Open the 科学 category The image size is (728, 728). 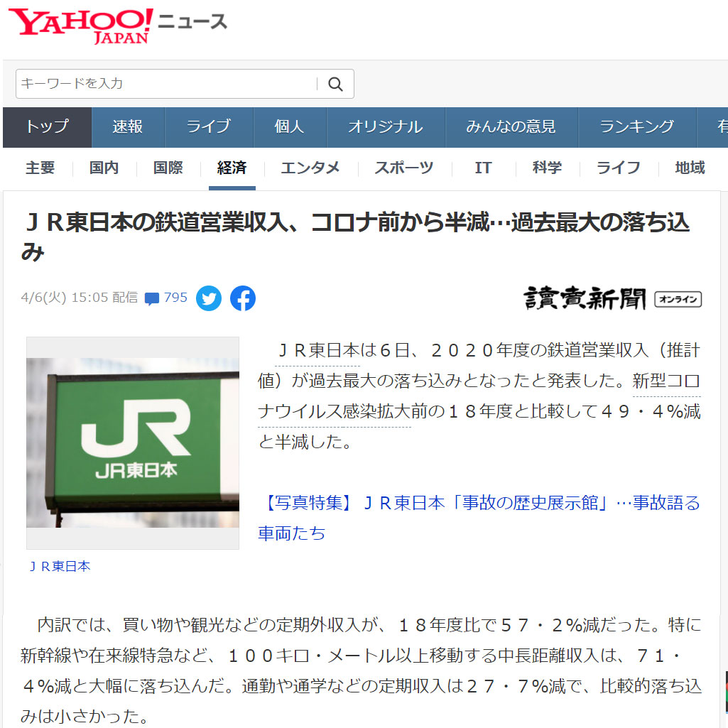(x=548, y=168)
